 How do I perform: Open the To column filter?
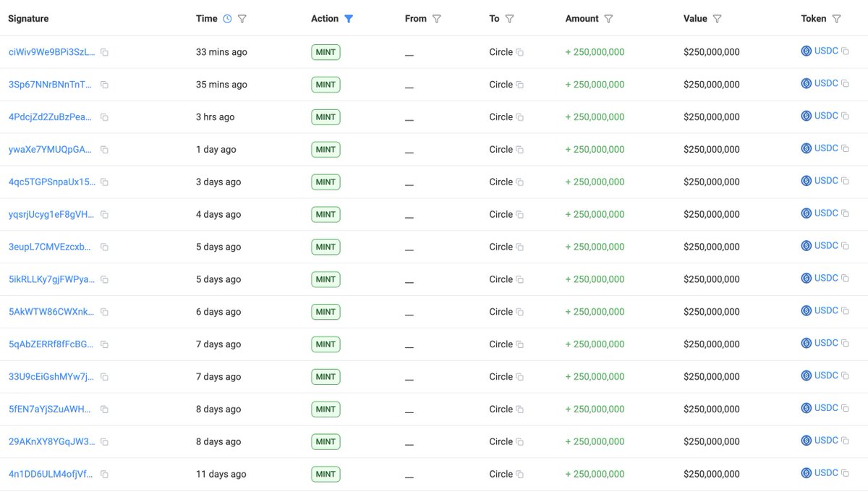tap(509, 19)
